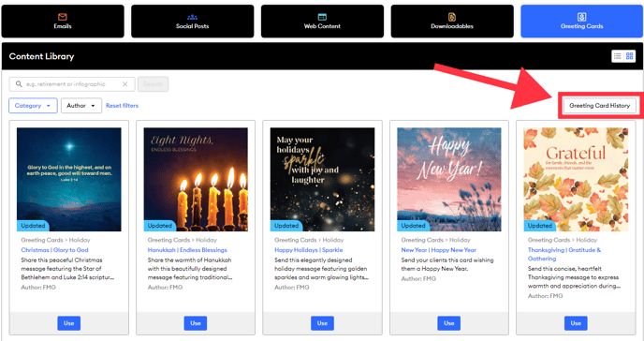Clear the search field with X icon
The image size is (644, 341).
[x=124, y=84]
